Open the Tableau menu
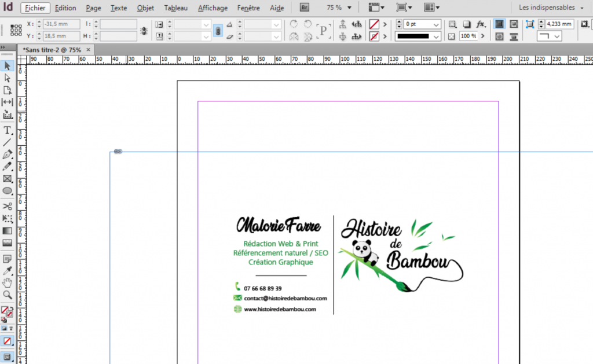The width and height of the screenshot is (593, 364). point(175,8)
